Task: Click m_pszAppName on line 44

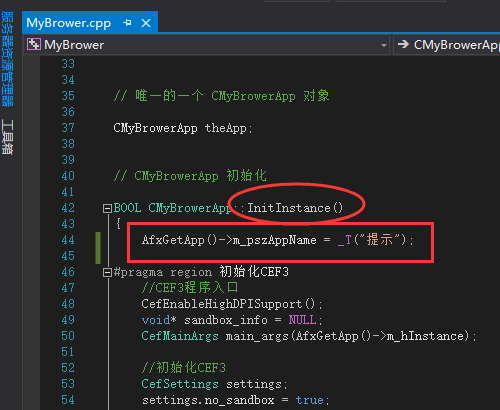Action: click(275, 240)
